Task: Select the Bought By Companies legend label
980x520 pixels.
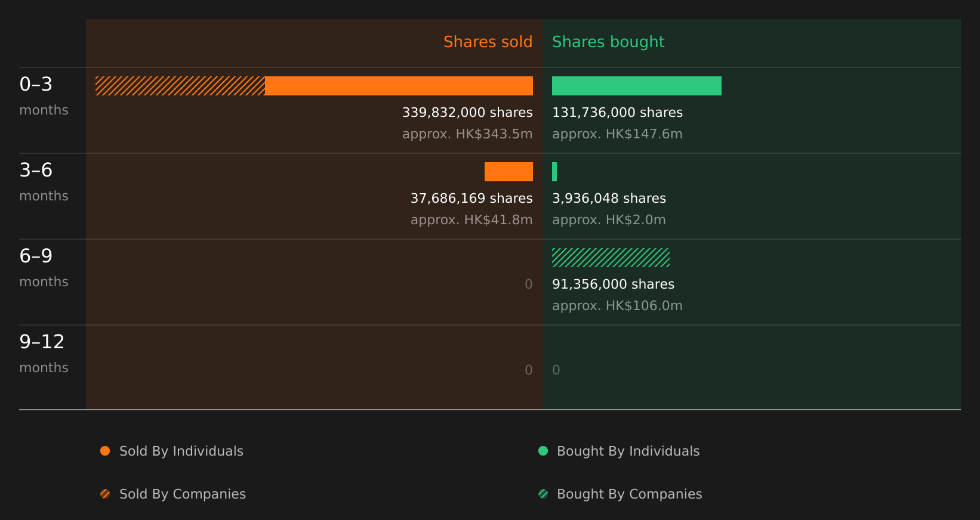Action: (630, 494)
